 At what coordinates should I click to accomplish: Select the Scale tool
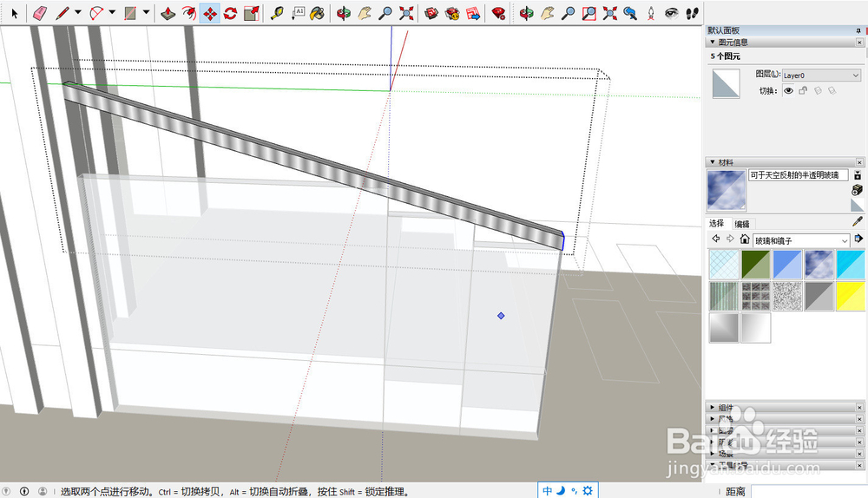click(252, 13)
